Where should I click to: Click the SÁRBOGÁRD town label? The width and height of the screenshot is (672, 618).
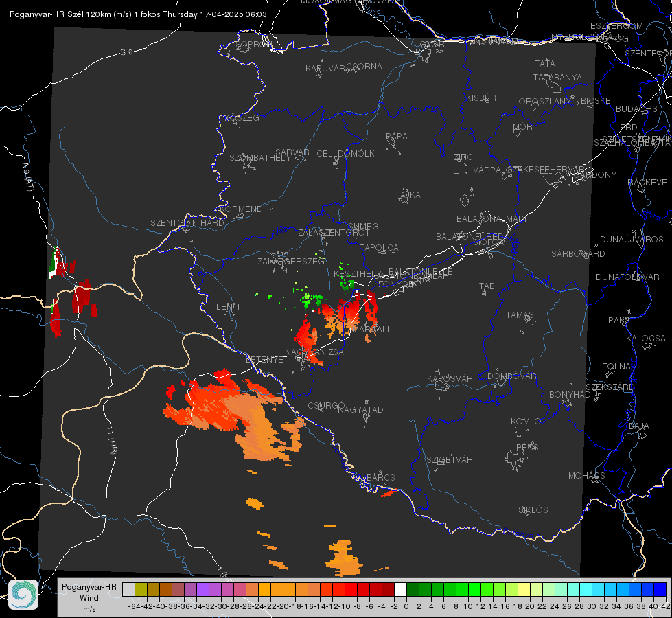pos(578,254)
